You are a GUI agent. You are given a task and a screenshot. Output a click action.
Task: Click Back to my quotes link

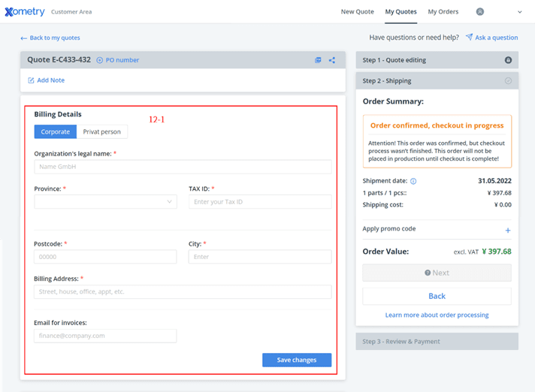(x=50, y=38)
